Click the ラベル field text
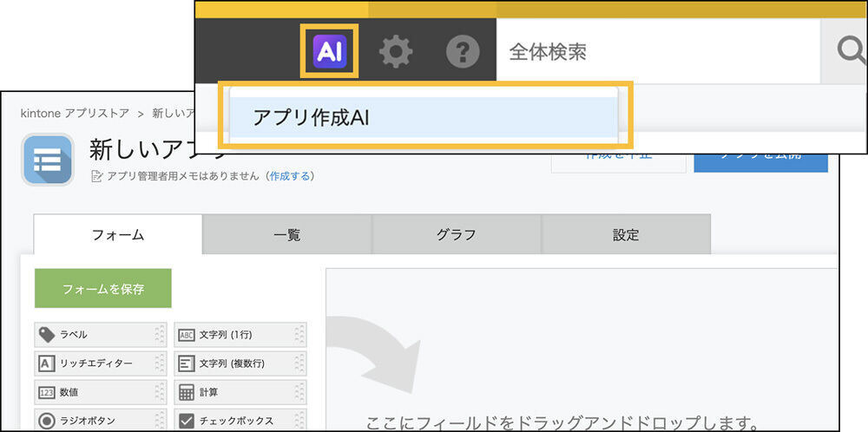 (x=73, y=335)
